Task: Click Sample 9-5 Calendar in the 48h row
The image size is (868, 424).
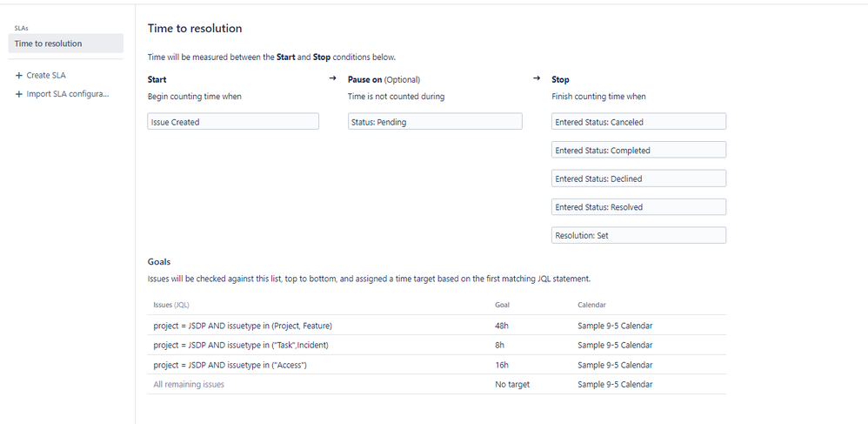Action: [x=614, y=326]
